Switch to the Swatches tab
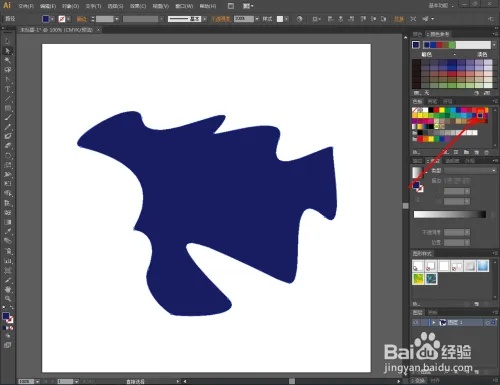Viewport: 500px width, 385px height. (417, 101)
